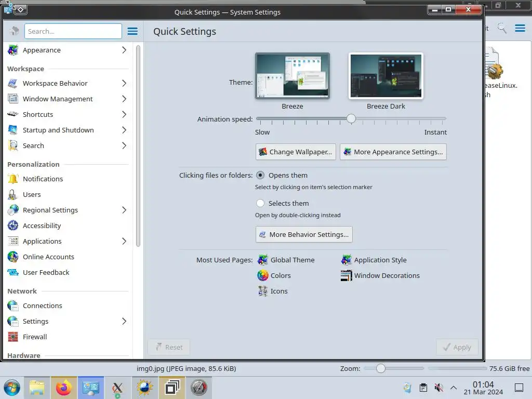Viewport: 532px width, 399px height.
Task: Expand the Regional Settings chevron
Action: click(124, 210)
